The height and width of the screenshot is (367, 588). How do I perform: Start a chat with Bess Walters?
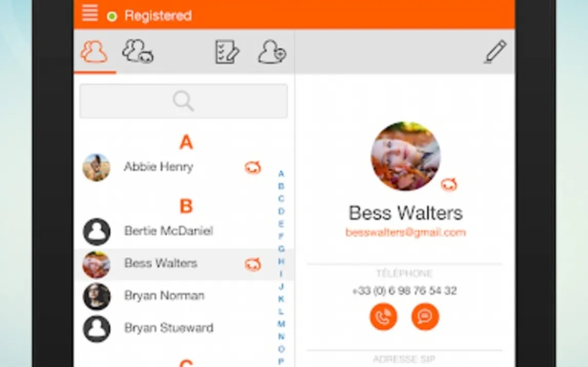coord(425,317)
